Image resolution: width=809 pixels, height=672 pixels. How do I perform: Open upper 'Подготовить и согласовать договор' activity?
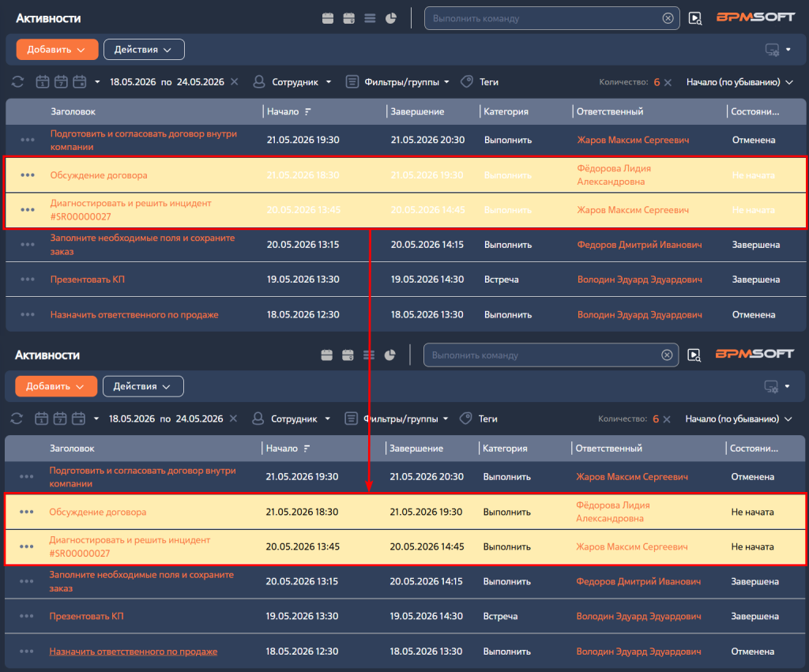(x=144, y=141)
